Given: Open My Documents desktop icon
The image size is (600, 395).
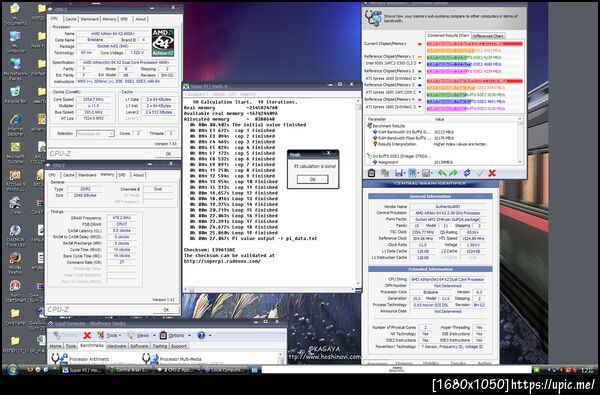Looking at the screenshot, I should click(x=15, y=13).
